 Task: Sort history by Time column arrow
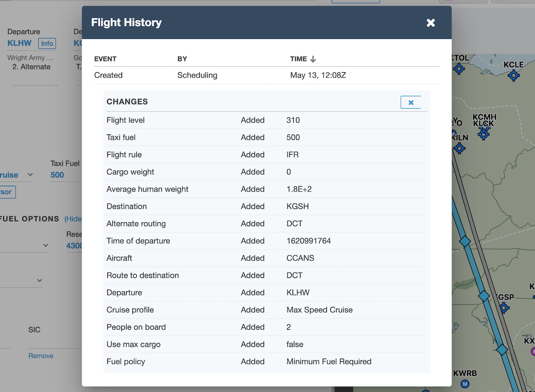tap(313, 59)
